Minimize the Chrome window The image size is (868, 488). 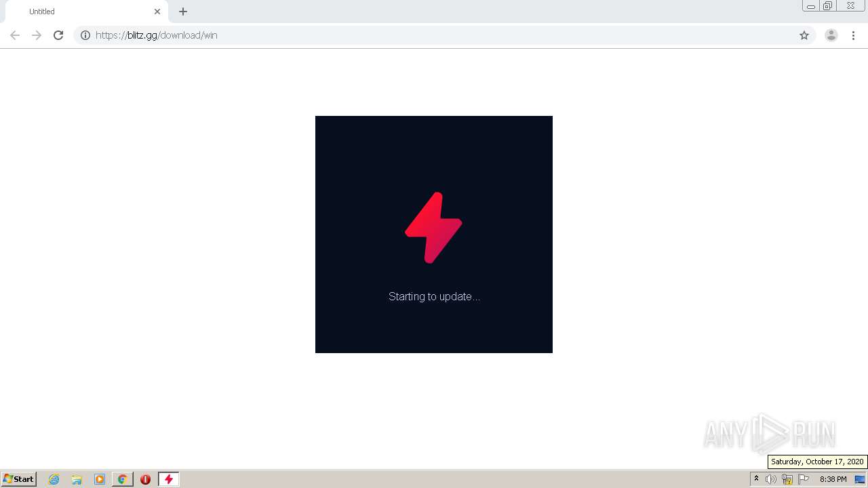[x=810, y=6]
